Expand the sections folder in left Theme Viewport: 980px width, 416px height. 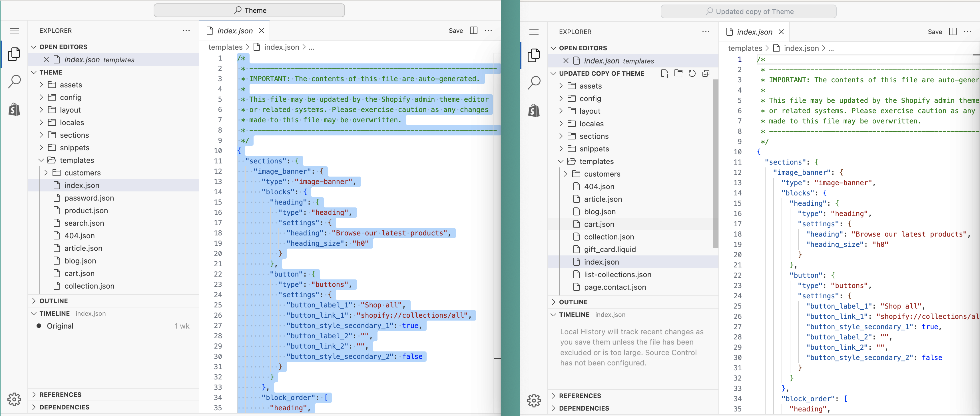(74, 135)
